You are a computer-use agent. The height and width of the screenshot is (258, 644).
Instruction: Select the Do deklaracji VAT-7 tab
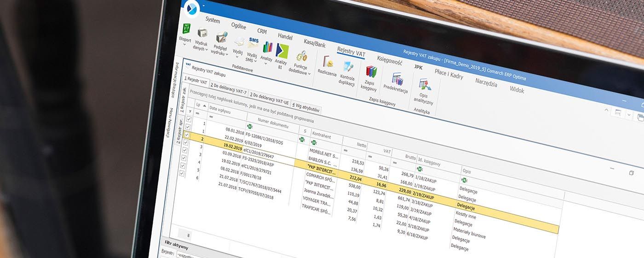228,88
